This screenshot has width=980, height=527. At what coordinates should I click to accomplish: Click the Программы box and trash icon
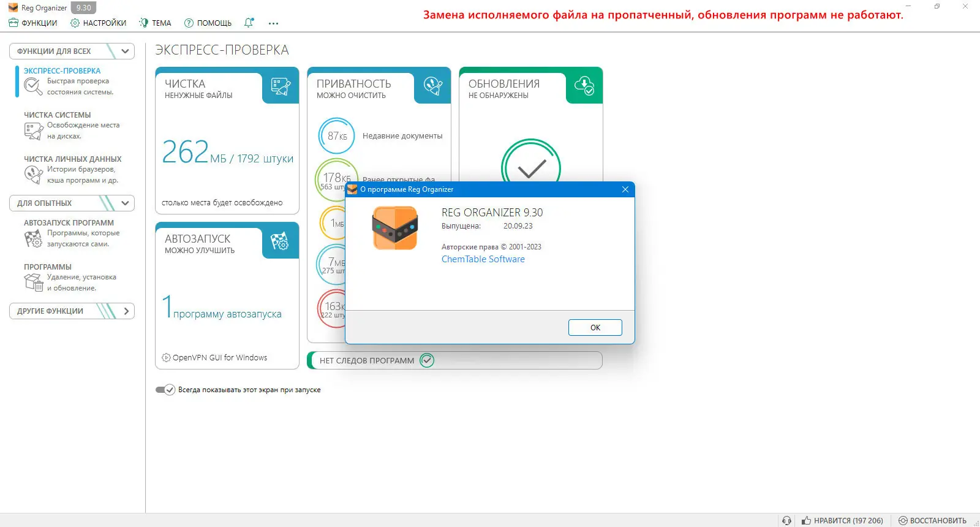[33, 282]
